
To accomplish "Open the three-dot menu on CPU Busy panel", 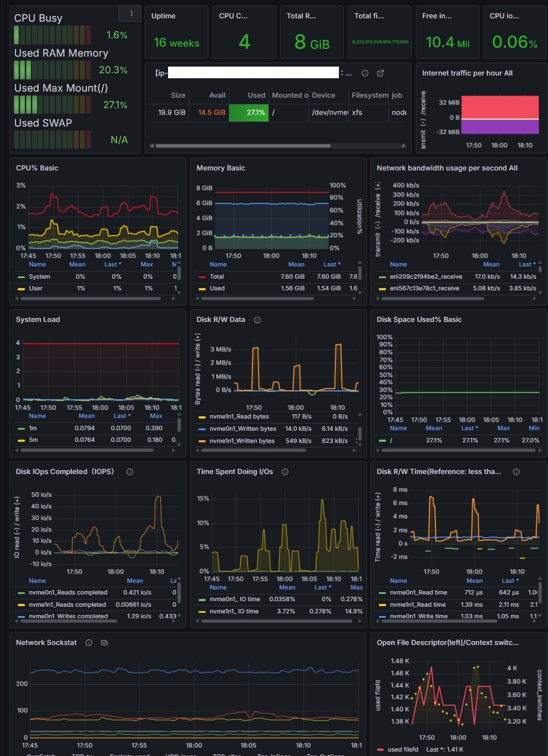I will click(x=131, y=14).
